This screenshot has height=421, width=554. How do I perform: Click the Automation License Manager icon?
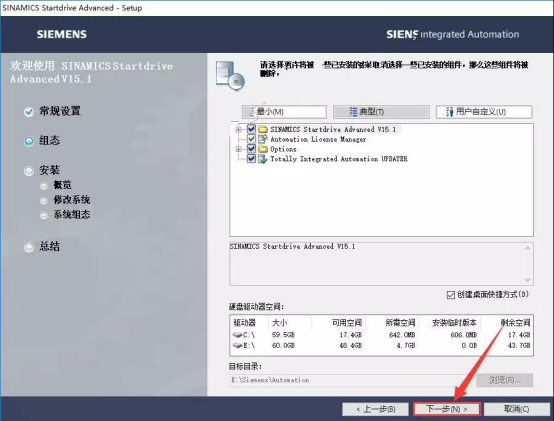(263, 139)
